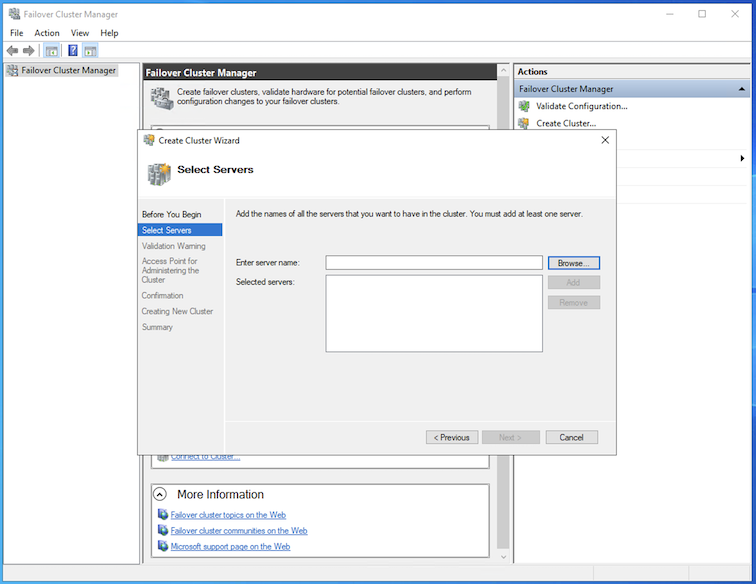Screen dimensions: 756x584
Task: Click the globe icon beside Failover cluster topics
Action: (x=163, y=515)
